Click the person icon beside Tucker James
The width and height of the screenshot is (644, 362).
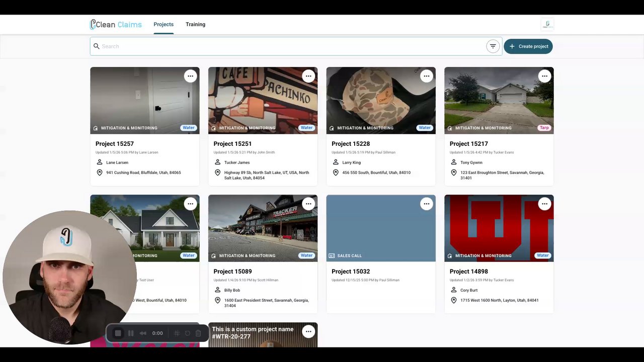point(218,162)
